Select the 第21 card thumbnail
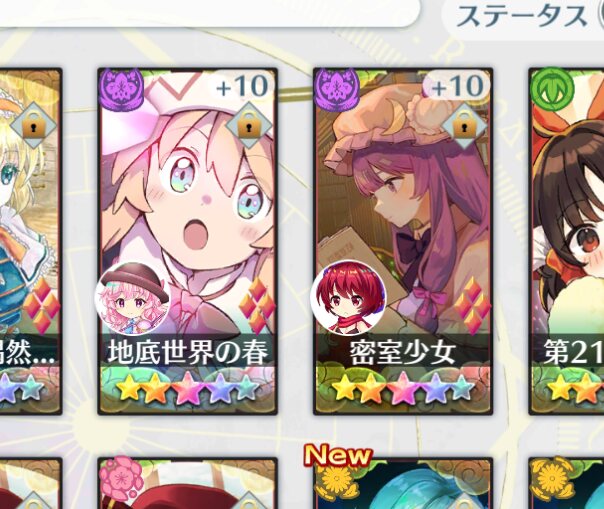This screenshot has height=509, width=604. pyautogui.click(x=566, y=241)
